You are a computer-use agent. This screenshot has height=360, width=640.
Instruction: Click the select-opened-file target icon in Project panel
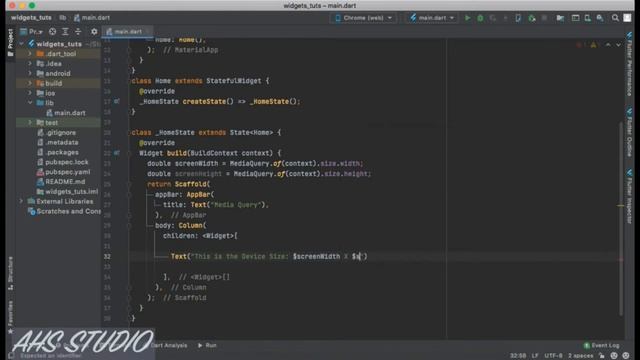[52, 31]
